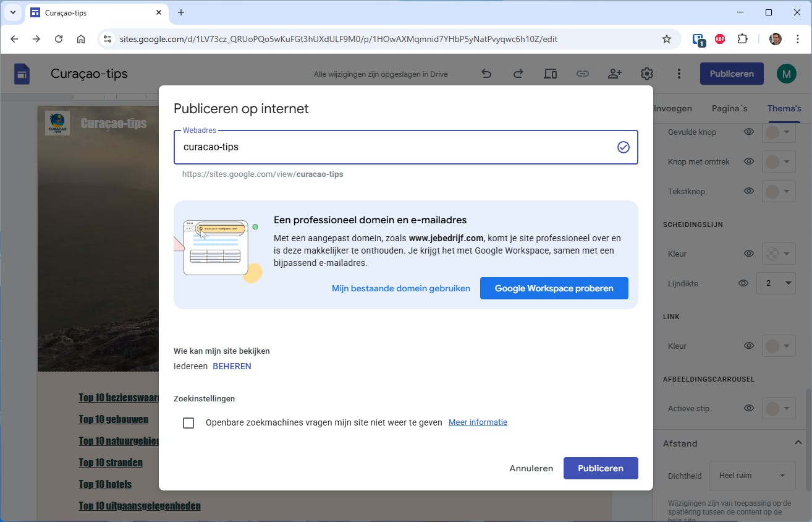Screen dimensions: 812x522
Task: Open the device preview icon
Action: click(x=551, y=74)
